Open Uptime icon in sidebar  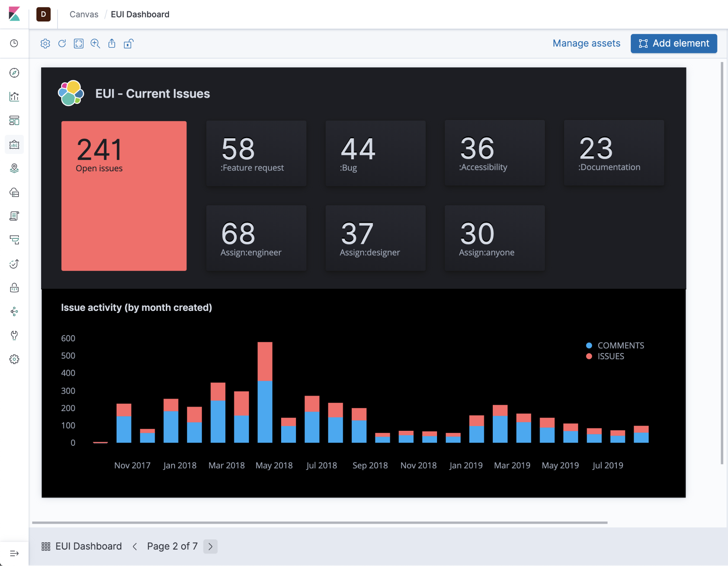(14, 264)
